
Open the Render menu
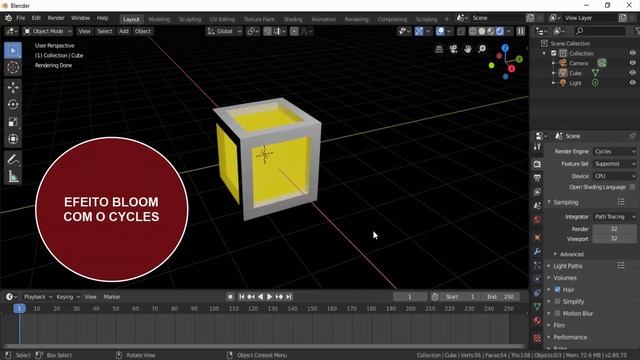point(56,18)
